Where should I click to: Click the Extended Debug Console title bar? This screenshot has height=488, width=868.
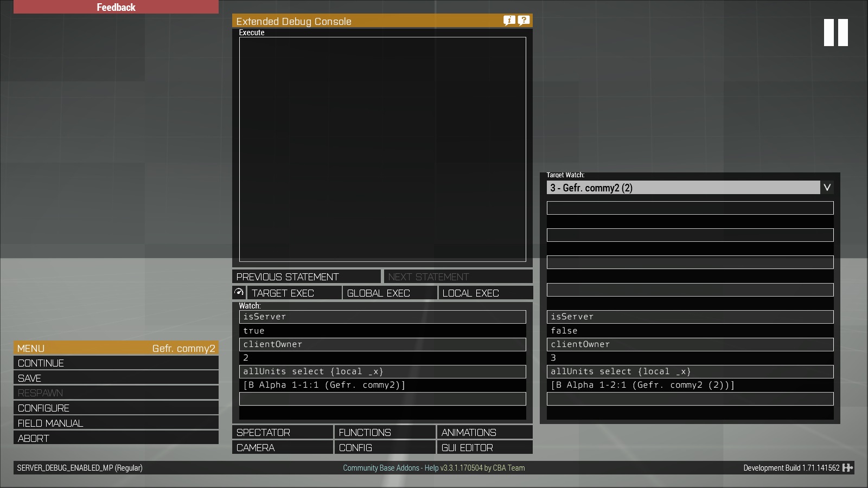(382, 21)
